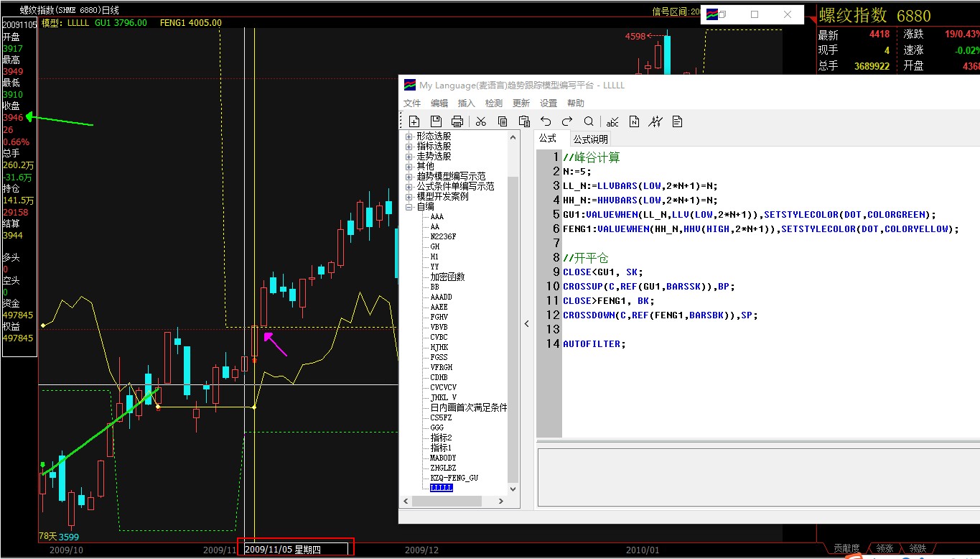This screenshot has width=980, height=559.
Task: Click the Paste clipboard icon
Action: pos(524,121)
